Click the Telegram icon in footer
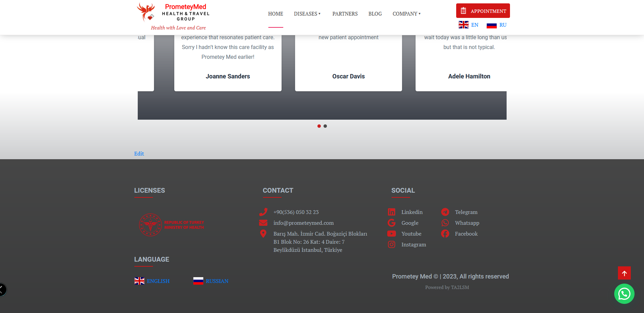 [445, 212]
